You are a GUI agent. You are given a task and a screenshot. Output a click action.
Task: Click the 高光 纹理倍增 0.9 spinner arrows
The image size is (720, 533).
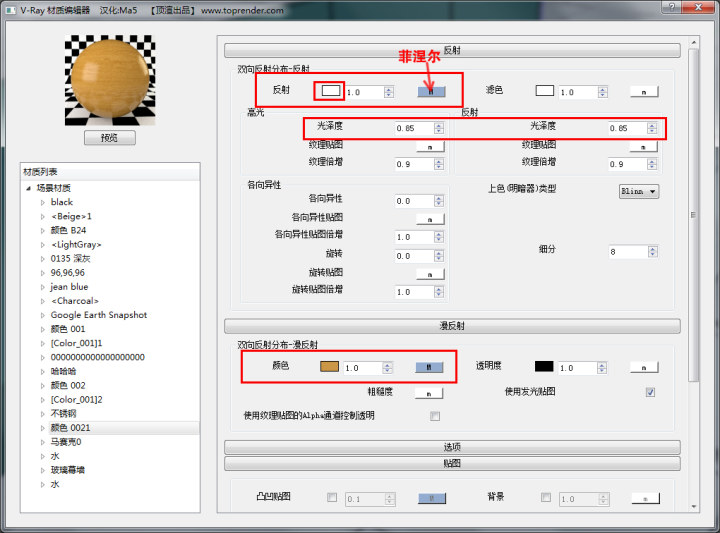439,164
